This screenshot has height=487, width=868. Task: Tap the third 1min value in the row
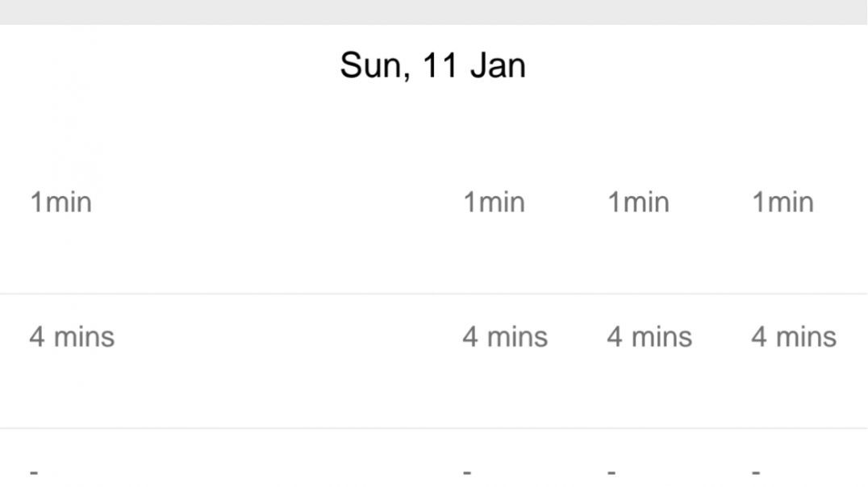pos(638,202)
